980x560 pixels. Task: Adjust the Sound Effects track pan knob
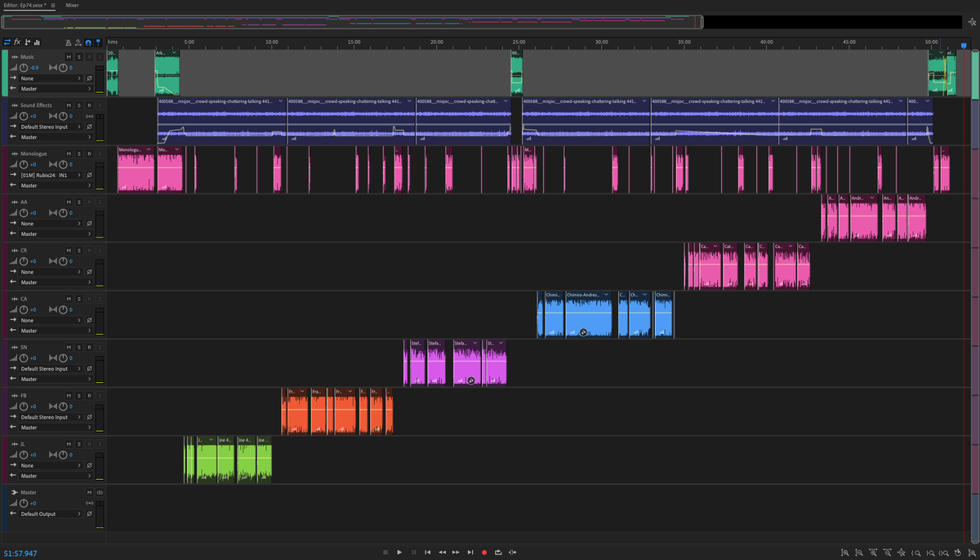pyautogui.click(x=63, y=116)
